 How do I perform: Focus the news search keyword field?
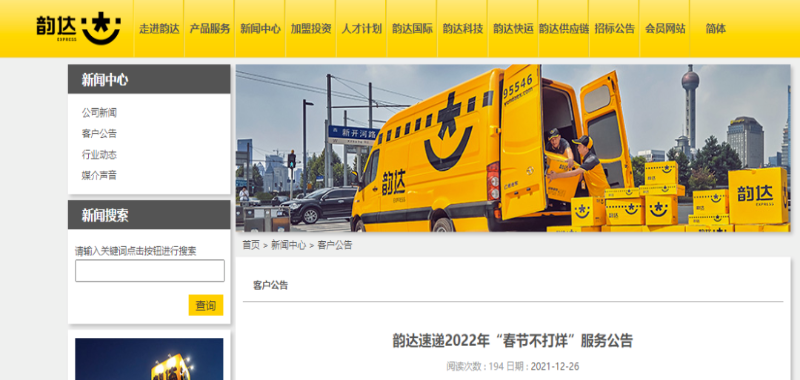point(149,271)
